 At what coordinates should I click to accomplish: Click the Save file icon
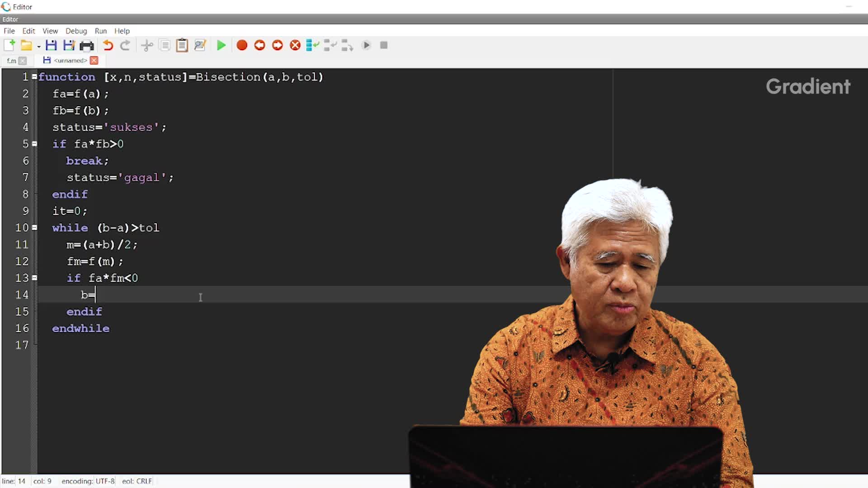[51, 45]
